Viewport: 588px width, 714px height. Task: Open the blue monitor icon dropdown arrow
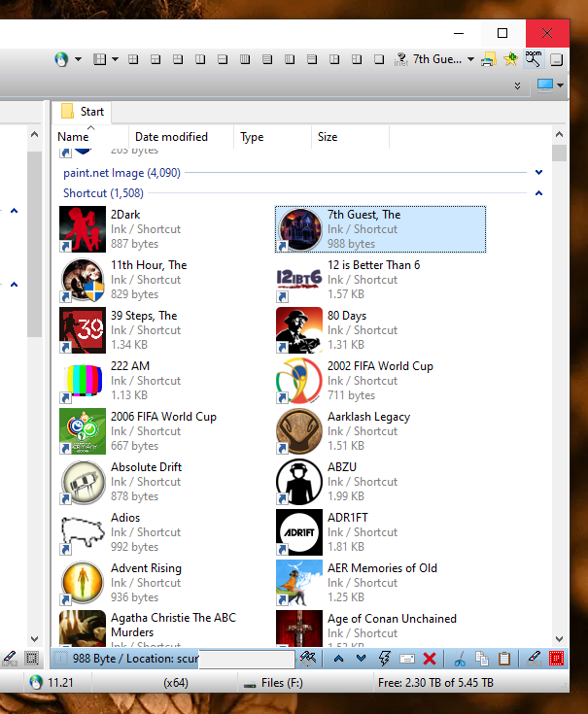[562, 85]
